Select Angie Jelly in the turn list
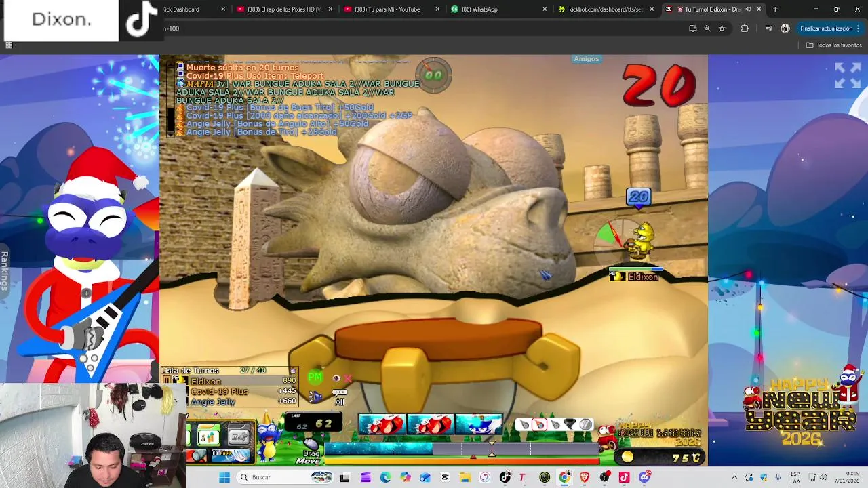Image resolution: width=868 pixels, height=488 pixels. (230, 402)
